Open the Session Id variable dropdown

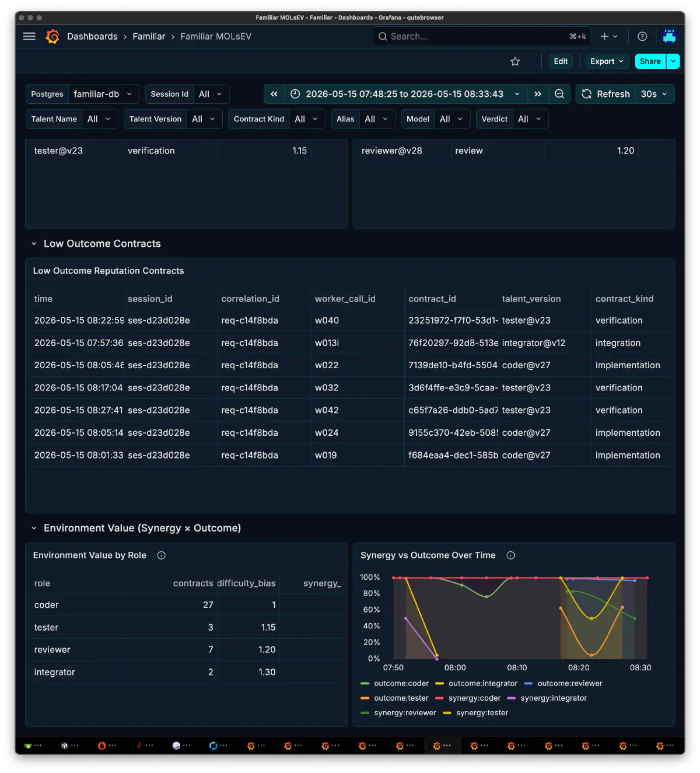211,94
